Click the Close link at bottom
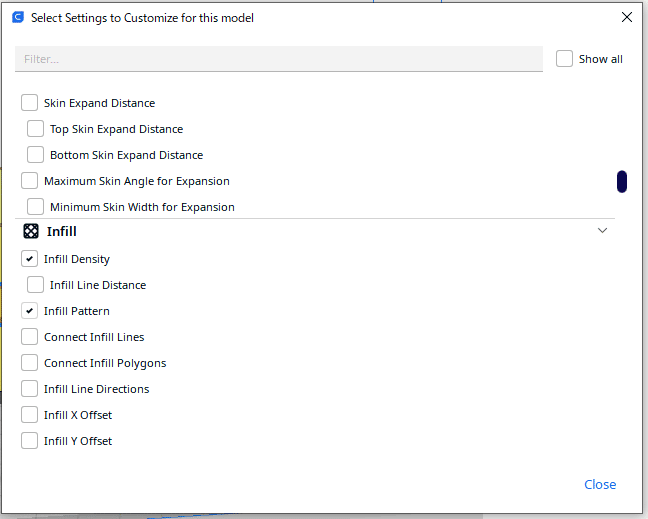 tap(600, 484)
